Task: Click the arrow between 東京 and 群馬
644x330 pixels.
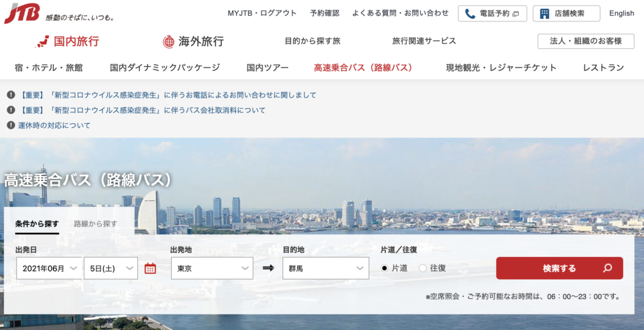Action: click(x=268, y=268)
